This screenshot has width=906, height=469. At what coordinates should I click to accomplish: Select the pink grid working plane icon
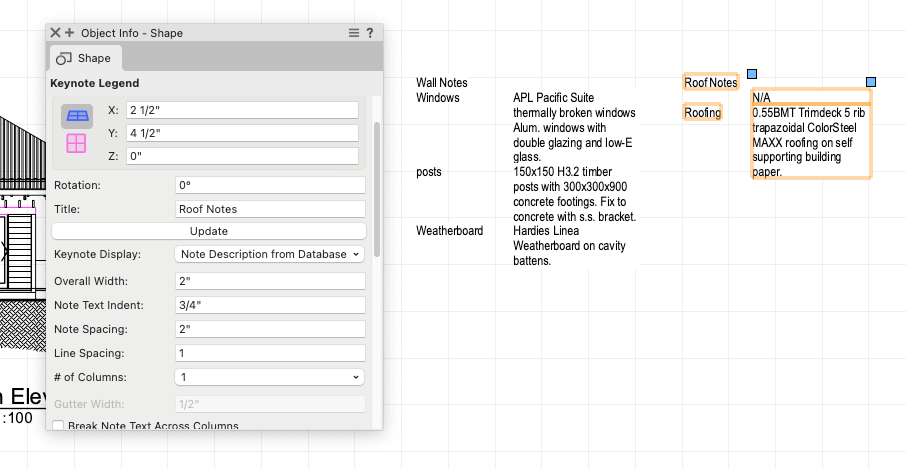pyautogui.click(x=77, y=143)
